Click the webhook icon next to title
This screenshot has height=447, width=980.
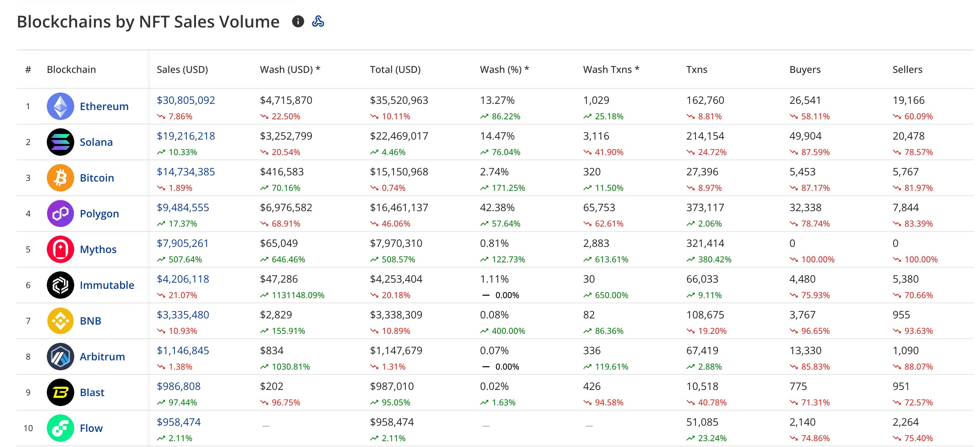pos(318,21)
